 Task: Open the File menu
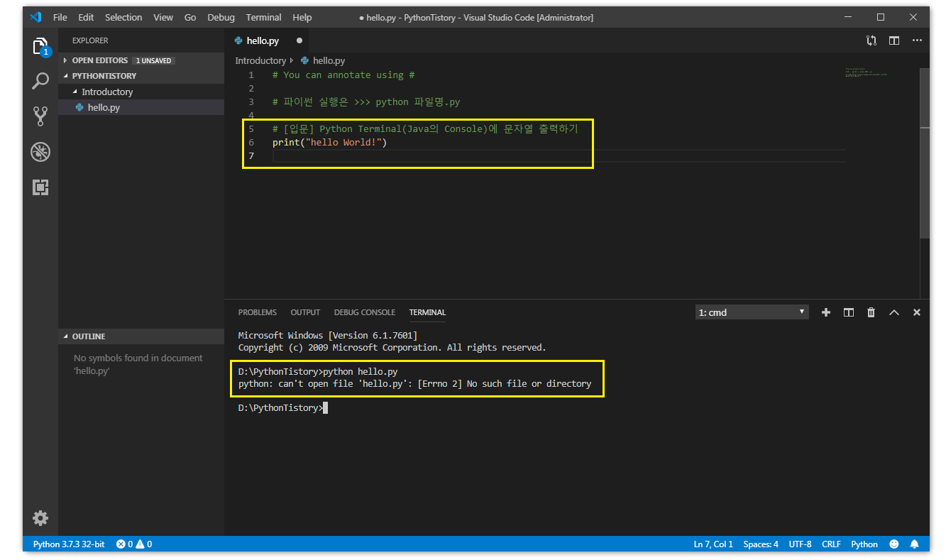(60, 17)
